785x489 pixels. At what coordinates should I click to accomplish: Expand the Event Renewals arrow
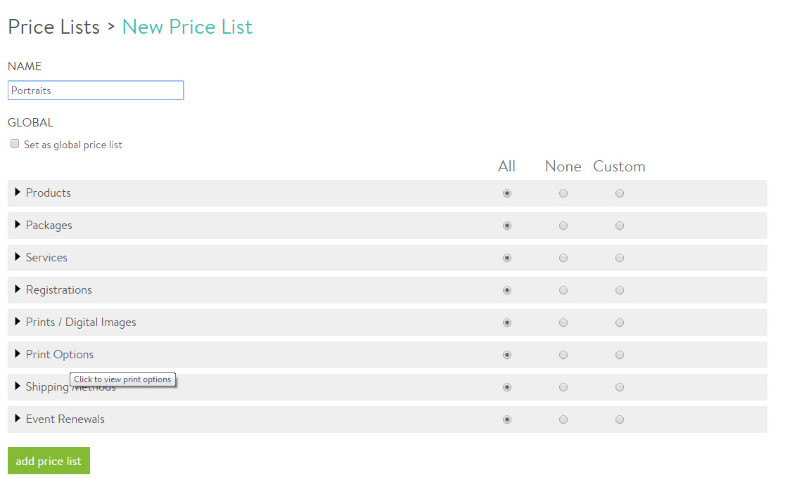click(18, 418)
